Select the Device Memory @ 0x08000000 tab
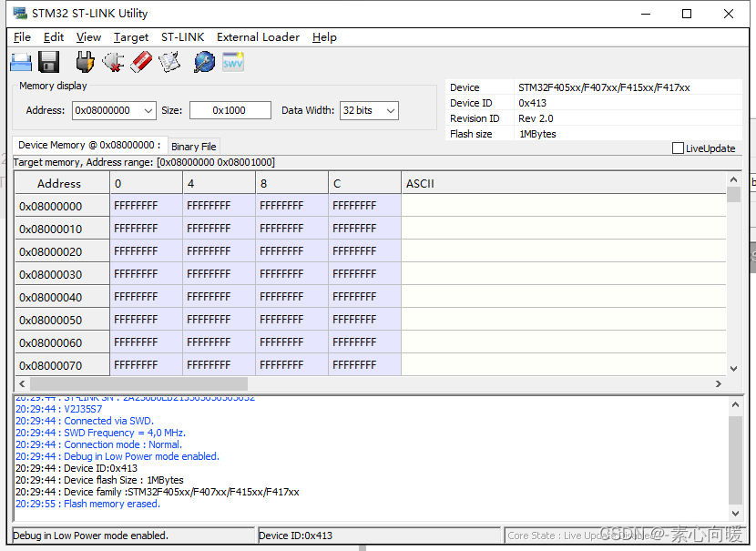The width and height of the screenshot is (756, 551). [89, 145]
